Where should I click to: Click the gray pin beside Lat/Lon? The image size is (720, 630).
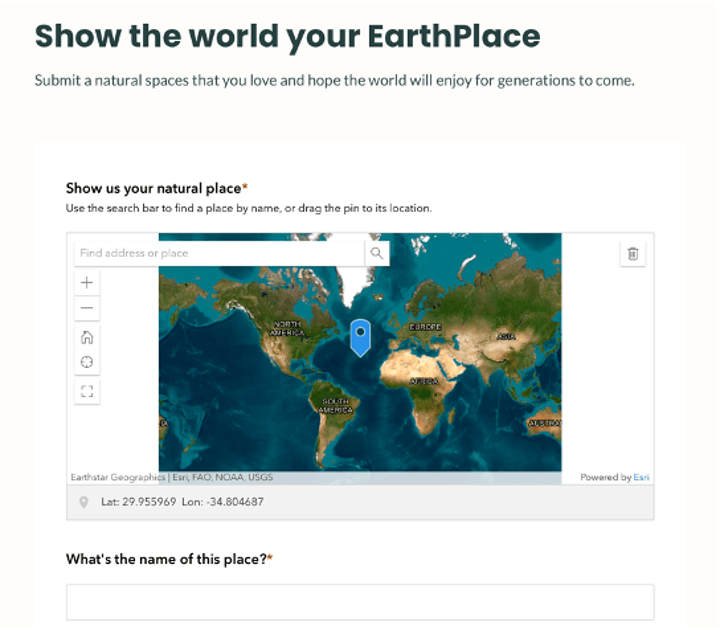83,502
